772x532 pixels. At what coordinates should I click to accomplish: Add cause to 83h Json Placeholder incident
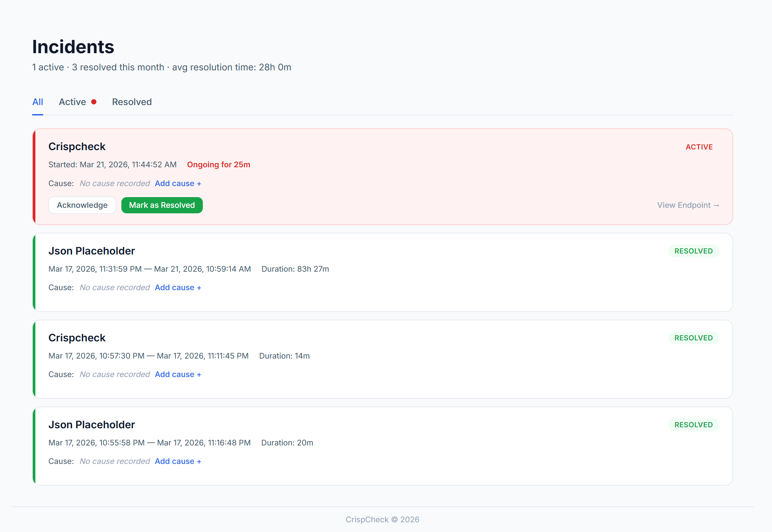(178, 288)
